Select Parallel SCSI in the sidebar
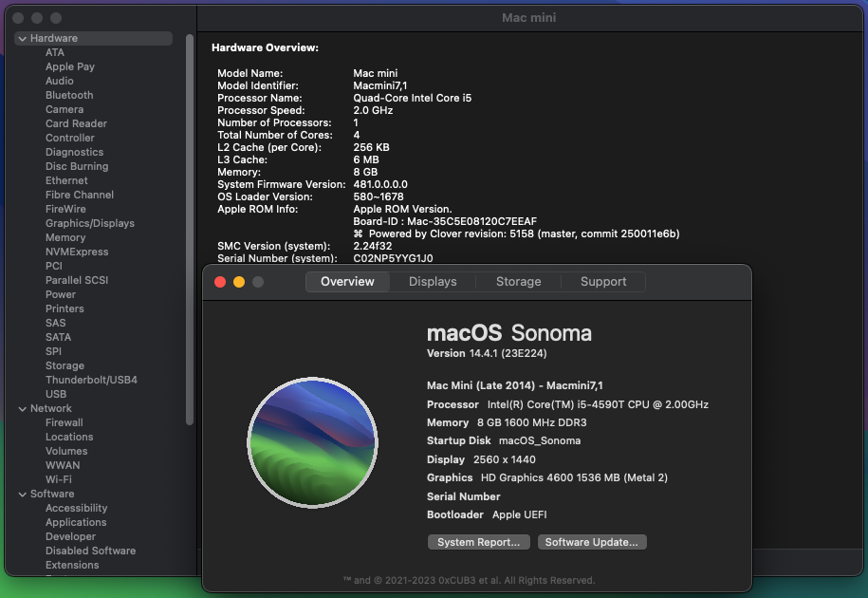 (77, 280)
